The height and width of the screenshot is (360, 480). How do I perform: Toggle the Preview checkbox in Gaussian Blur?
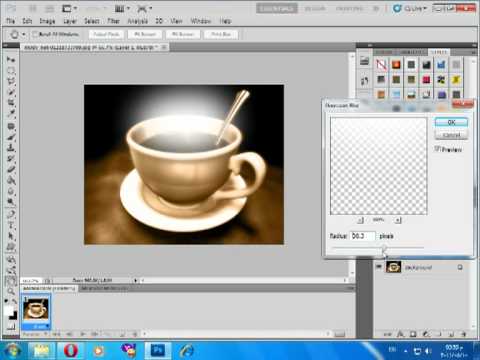(x=437, y=149)
